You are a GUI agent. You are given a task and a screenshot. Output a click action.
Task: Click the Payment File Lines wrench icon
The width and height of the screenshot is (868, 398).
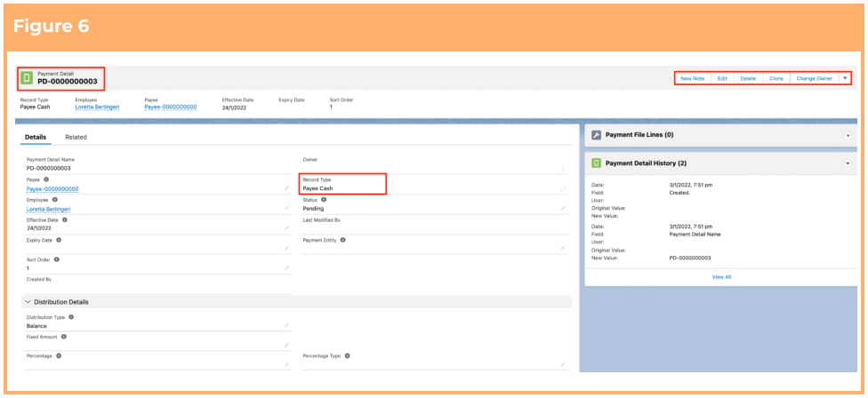(x=596, y=135)
